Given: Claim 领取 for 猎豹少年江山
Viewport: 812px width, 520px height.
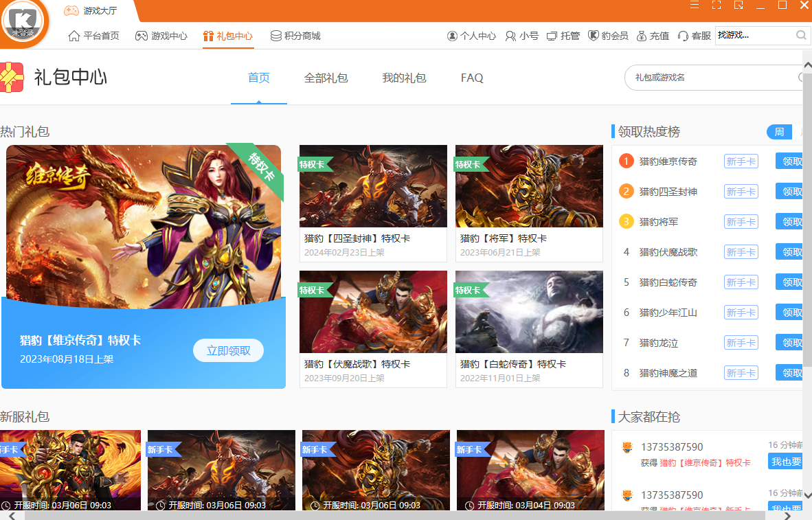Looking at the screenshot, I should (x=790, y=313).
